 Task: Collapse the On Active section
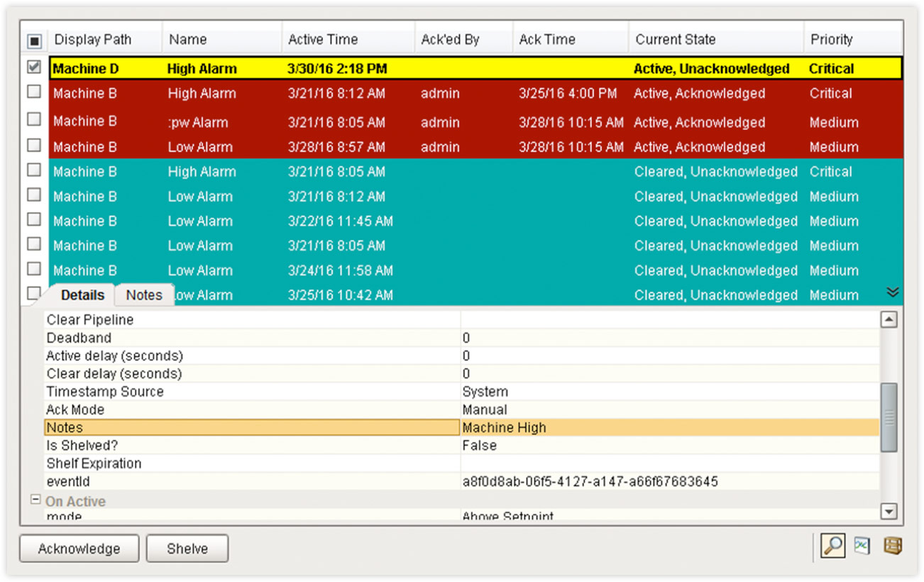coord(35,500)
